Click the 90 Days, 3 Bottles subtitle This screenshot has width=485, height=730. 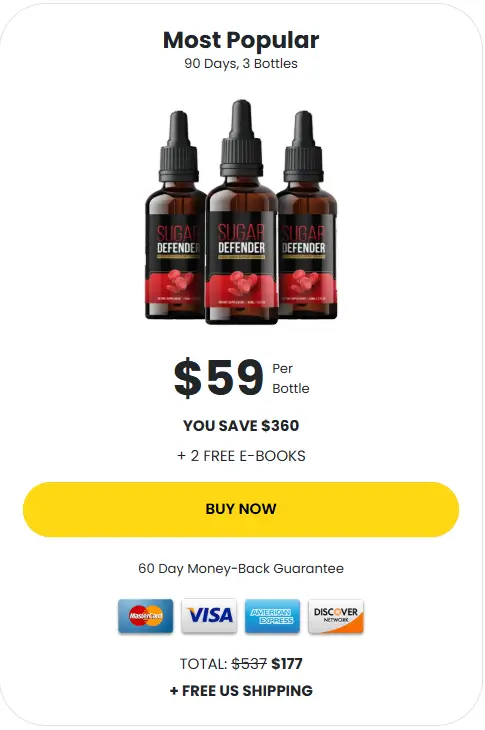[x=241, y=63]
